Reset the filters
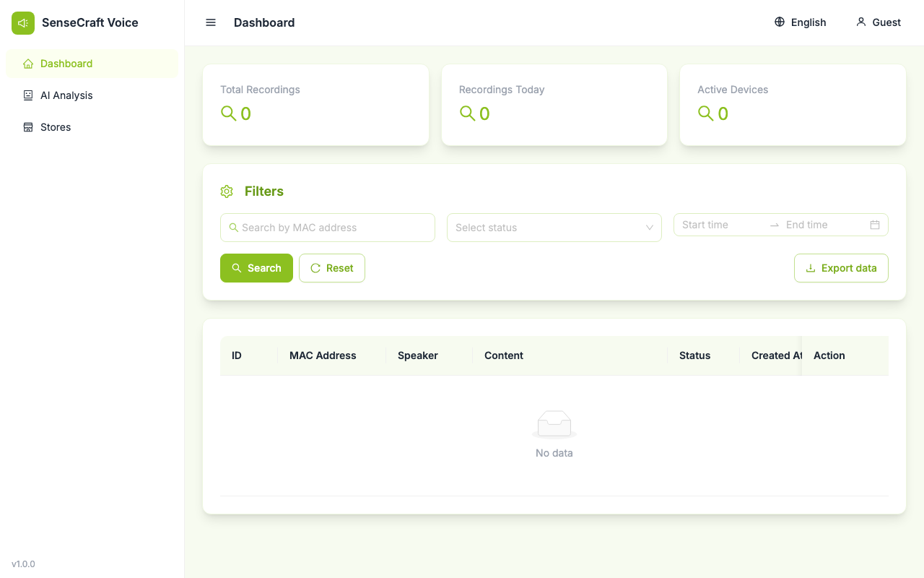The height and width of the screenshot is (578, 924). tap(332, 268)
